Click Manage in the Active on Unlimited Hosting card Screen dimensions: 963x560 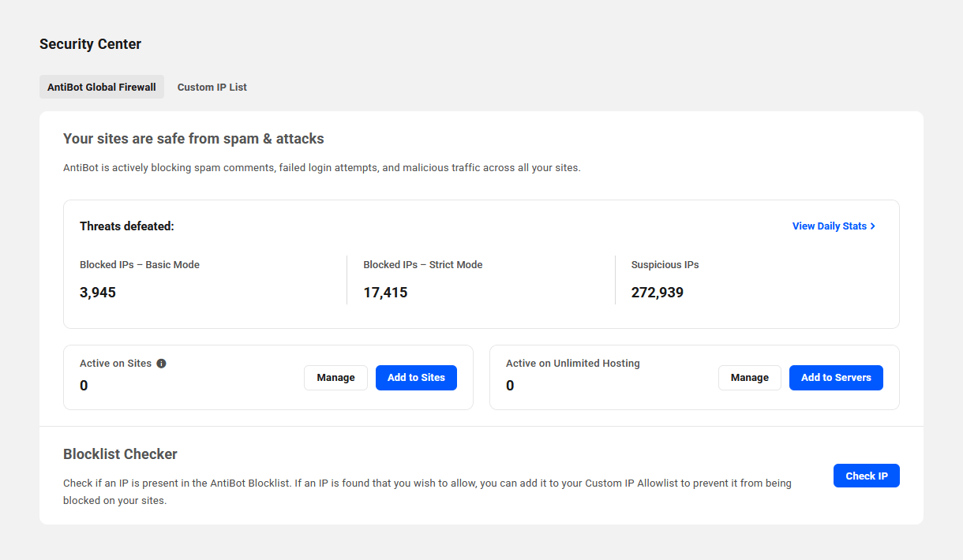coord(750,378)
